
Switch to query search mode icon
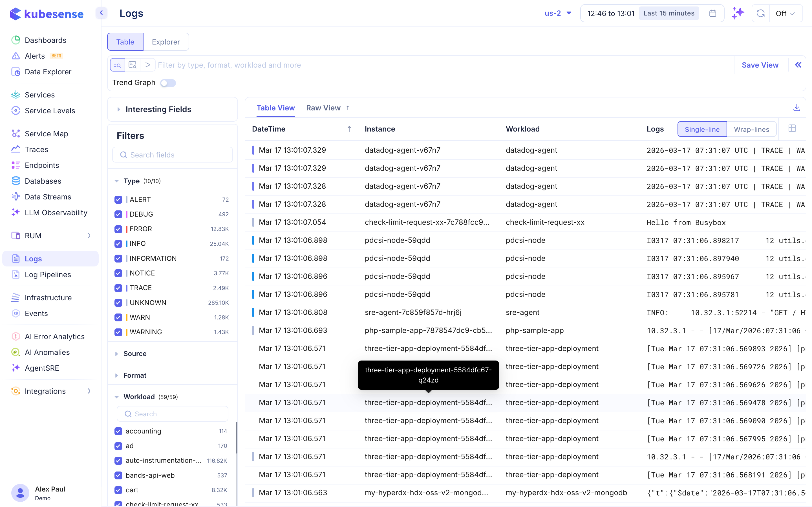[133, 65]
